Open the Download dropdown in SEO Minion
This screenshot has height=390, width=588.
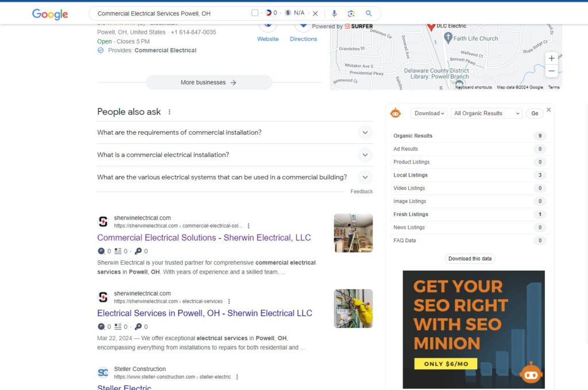pos(429,113)
